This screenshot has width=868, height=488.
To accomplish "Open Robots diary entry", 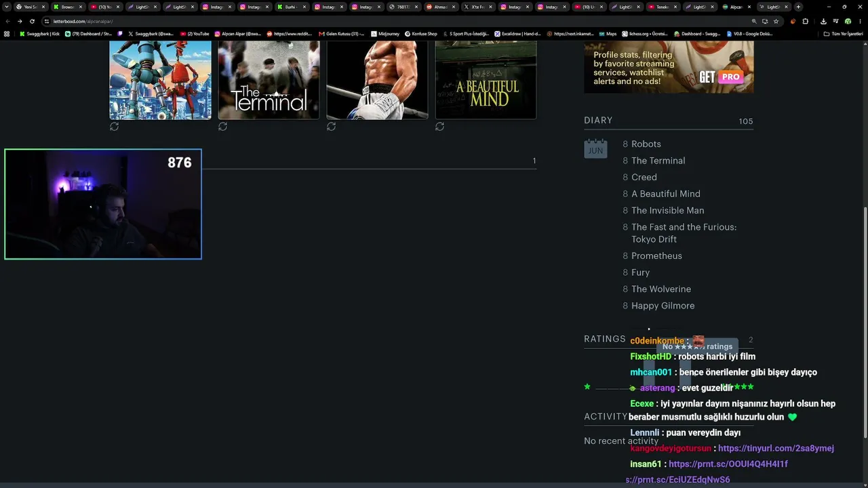I will coord(646,144).
